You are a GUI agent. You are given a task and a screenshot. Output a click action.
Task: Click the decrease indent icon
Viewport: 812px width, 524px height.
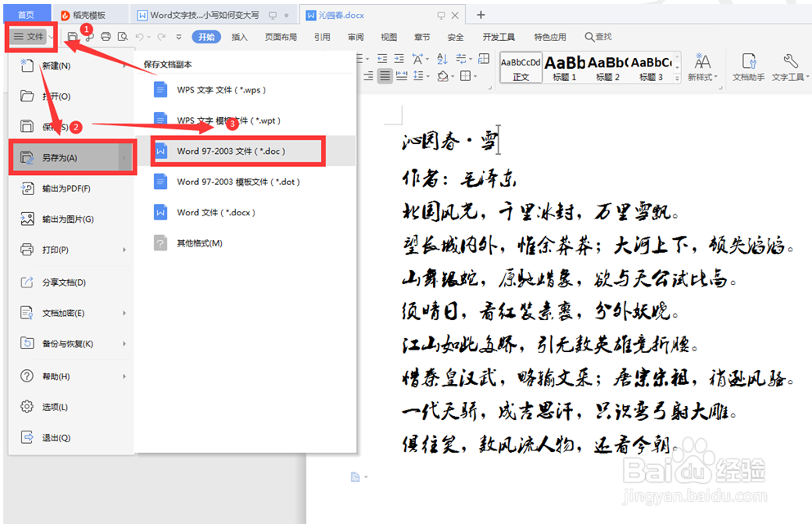(384, 57)
